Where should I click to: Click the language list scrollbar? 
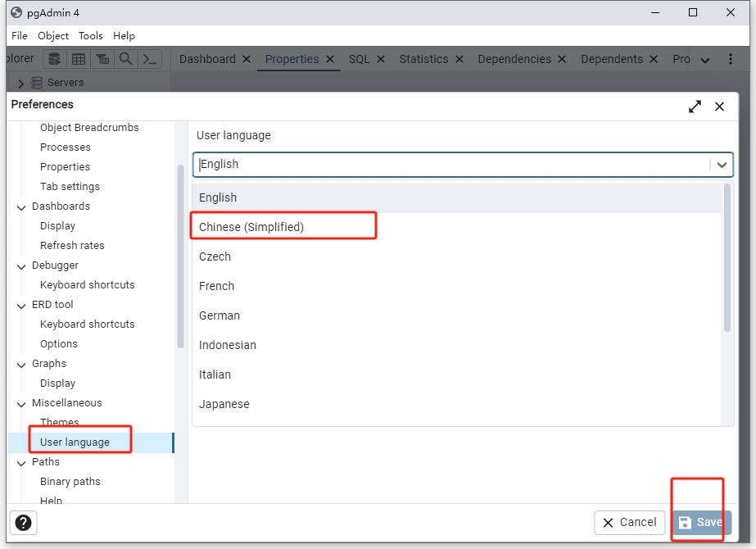tap(727, 257)
